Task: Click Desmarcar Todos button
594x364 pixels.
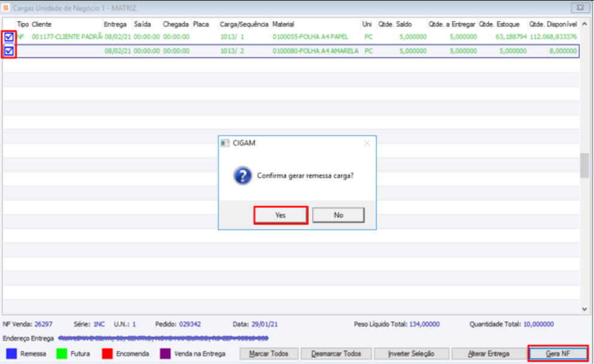Action: tap(336, 353)
